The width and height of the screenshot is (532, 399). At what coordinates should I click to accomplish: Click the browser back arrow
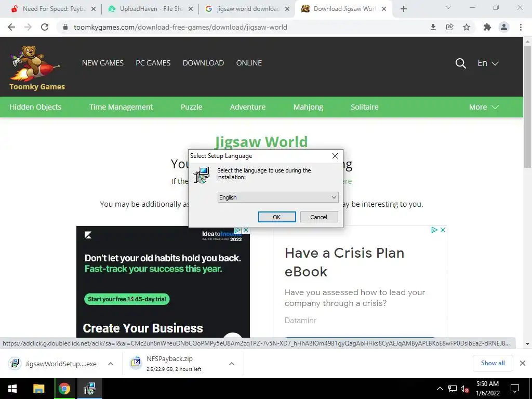coord(11,27)
